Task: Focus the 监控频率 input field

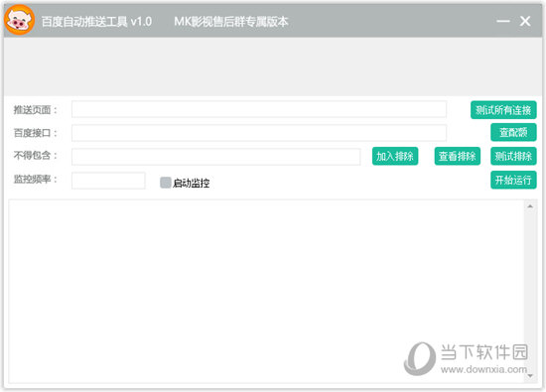Action: 108,181
